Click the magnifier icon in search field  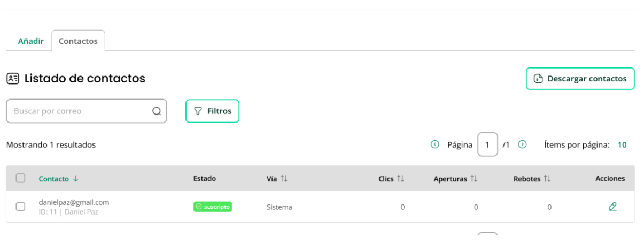point(157,111)
